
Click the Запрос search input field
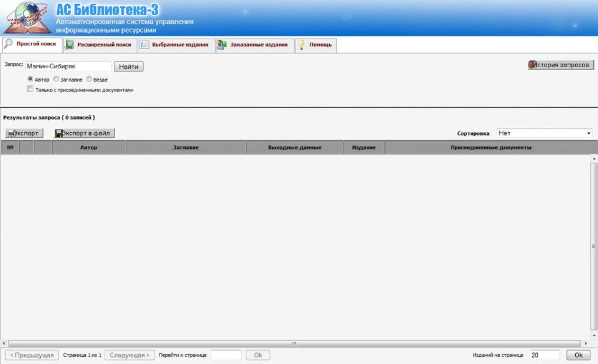point(68,66)
